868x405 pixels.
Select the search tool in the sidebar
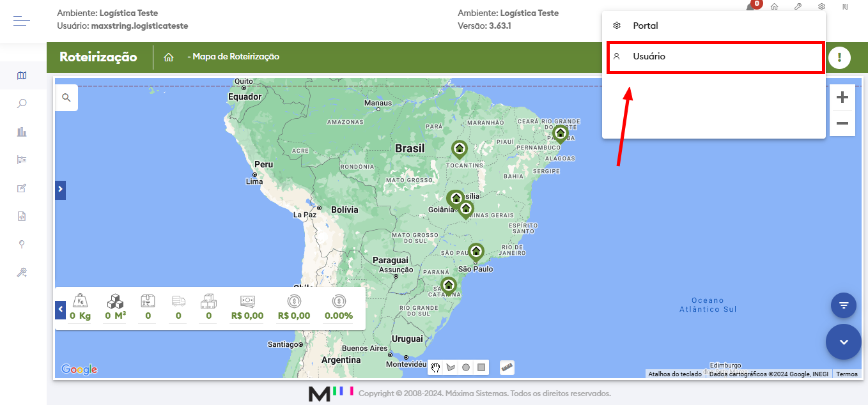tap(21, 103)
